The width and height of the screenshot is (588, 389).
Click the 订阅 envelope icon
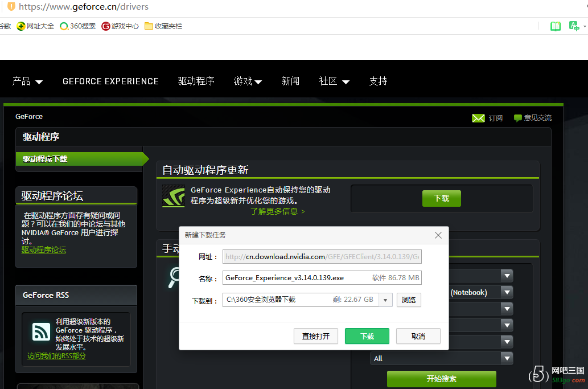coord(478,118)
